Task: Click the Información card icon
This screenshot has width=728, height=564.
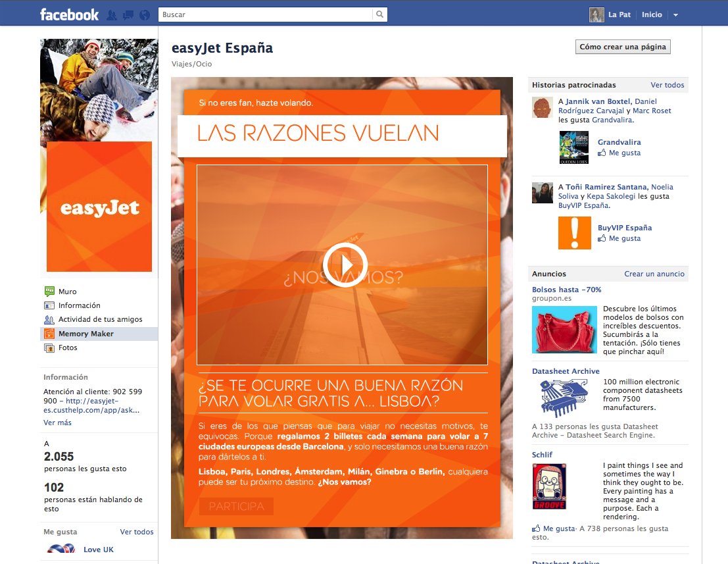Action: (x=49, y=305)
